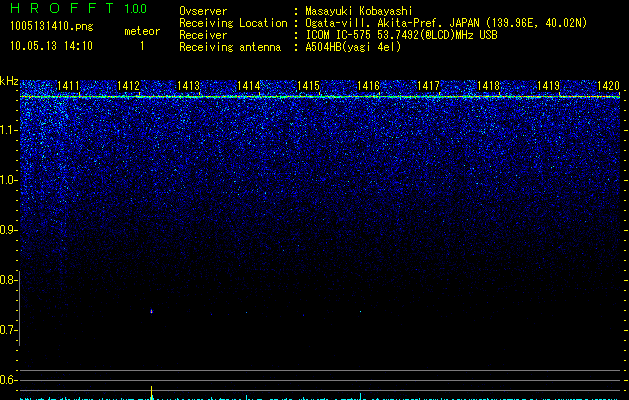Click the meteor count value 1

142,46
